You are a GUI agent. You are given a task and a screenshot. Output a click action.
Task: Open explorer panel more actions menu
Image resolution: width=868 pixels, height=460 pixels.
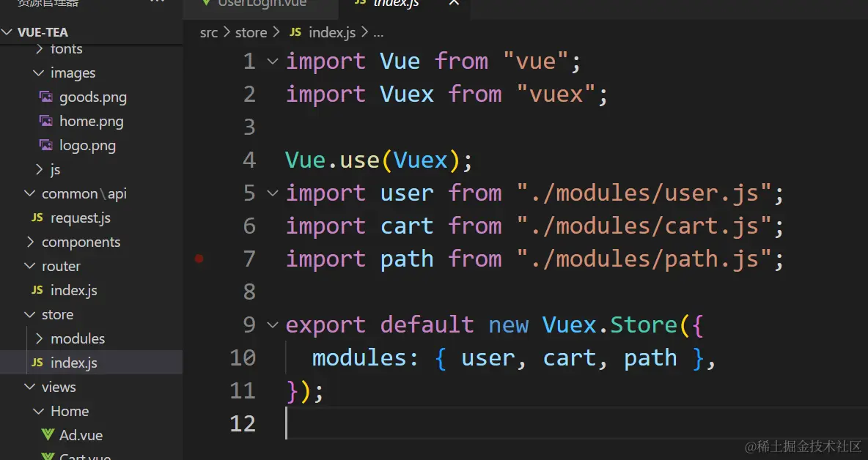[157, 2]
